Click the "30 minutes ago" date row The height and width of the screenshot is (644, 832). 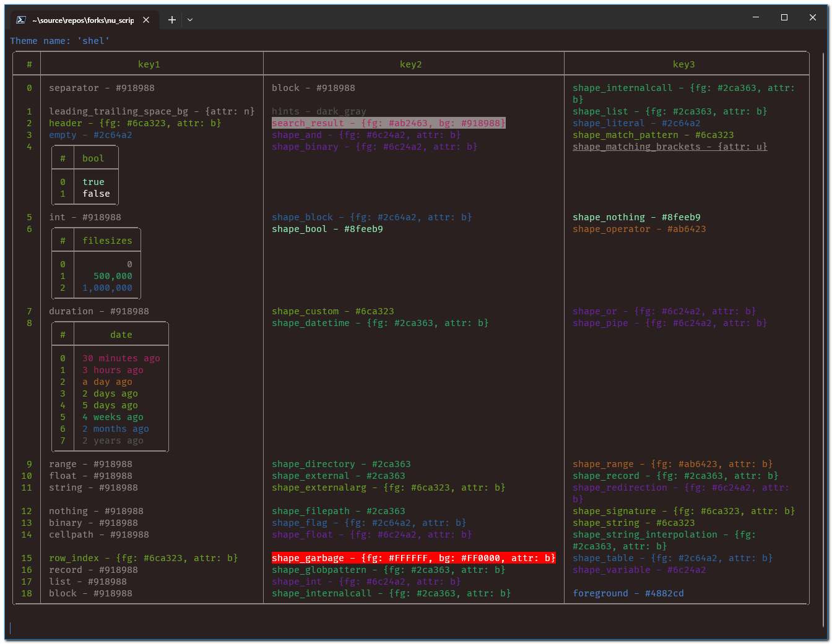[x=121, y=358]
